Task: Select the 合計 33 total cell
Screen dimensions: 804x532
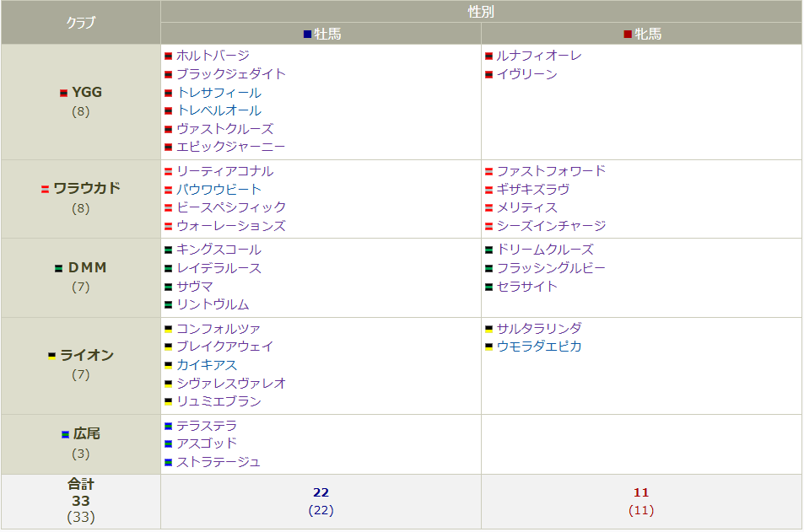Action: [x=81, y=501]
